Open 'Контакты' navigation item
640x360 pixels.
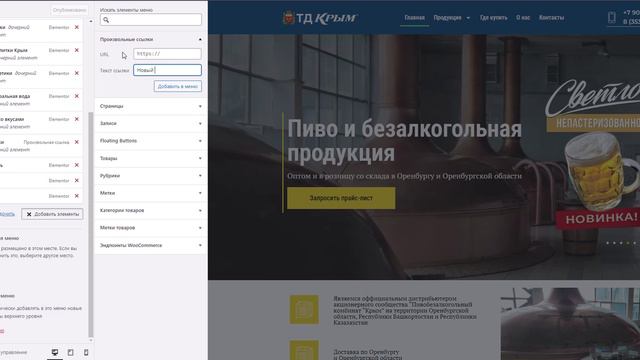click(x=551, y=18)
